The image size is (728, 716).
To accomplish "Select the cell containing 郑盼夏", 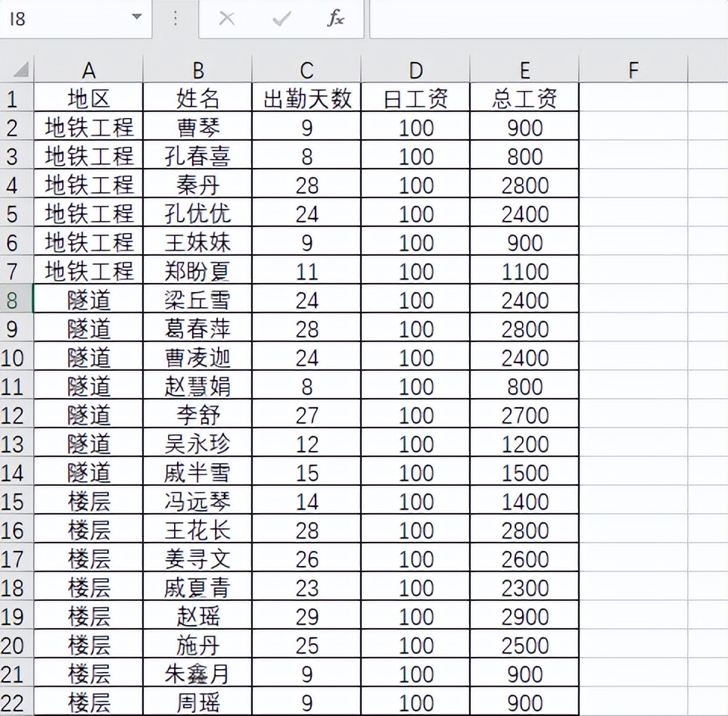I will pyautogui.click(x=198, y=269).
